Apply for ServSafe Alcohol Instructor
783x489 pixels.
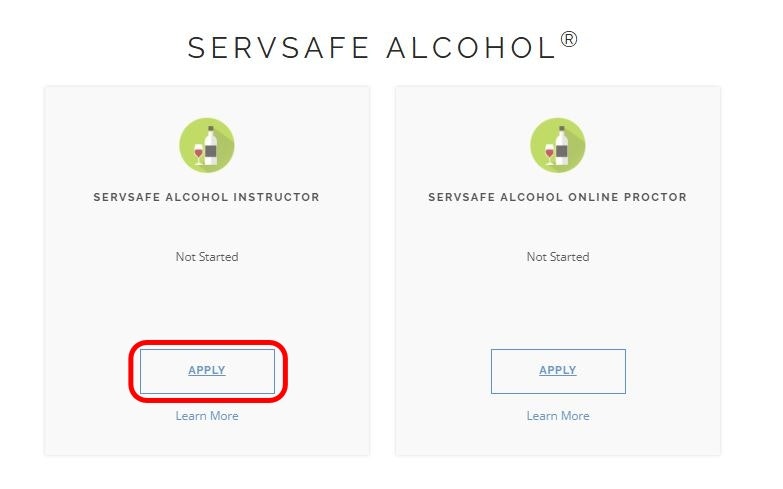[207, 371]
